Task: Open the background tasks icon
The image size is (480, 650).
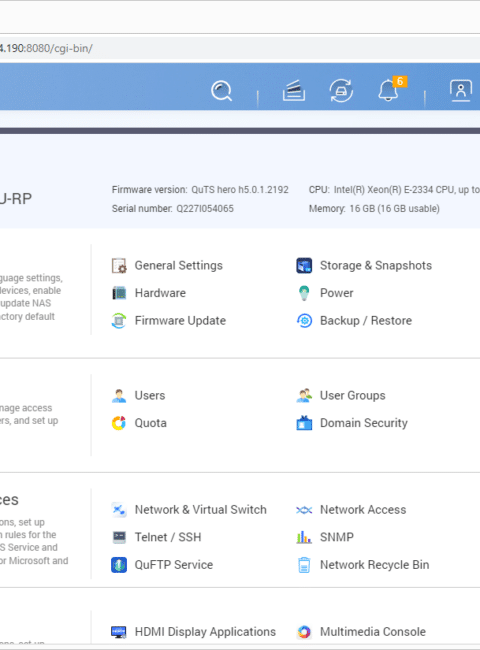Action: pyautogui.click(x=294, y=91)
